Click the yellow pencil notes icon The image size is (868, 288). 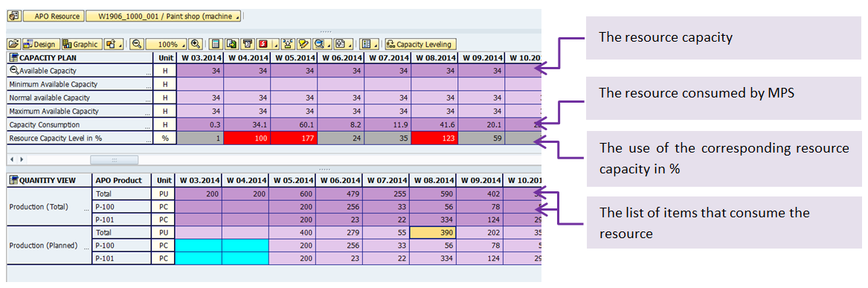coord(303,45)
